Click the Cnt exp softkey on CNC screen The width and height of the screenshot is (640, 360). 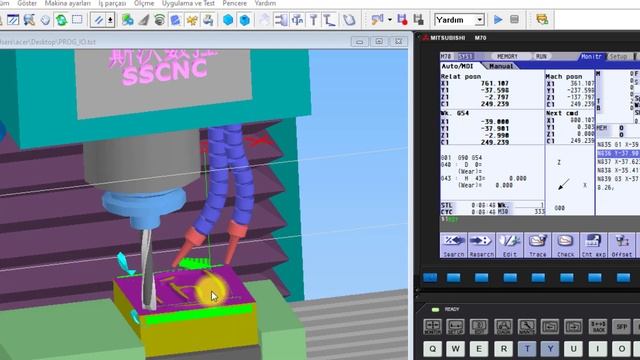pos(593,246)
